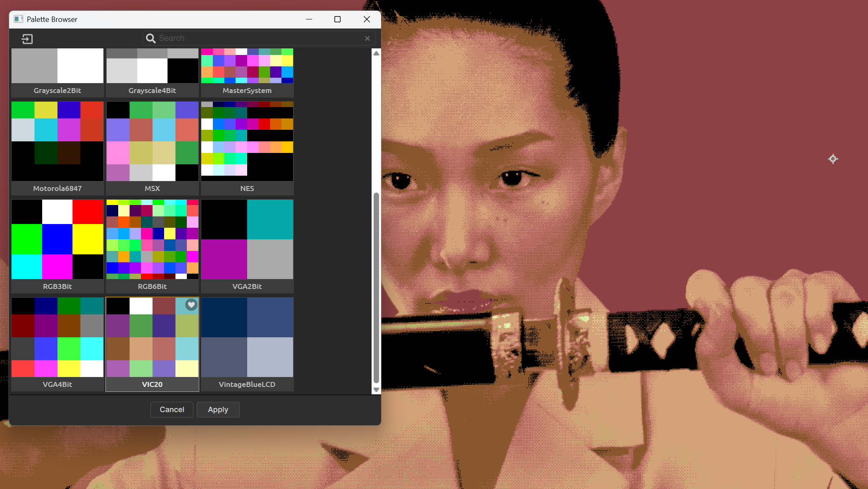This screenshot has width=868, height=489.
Task: Select the VintageBlueLCD palette
Action: click(x=247, y=337)
